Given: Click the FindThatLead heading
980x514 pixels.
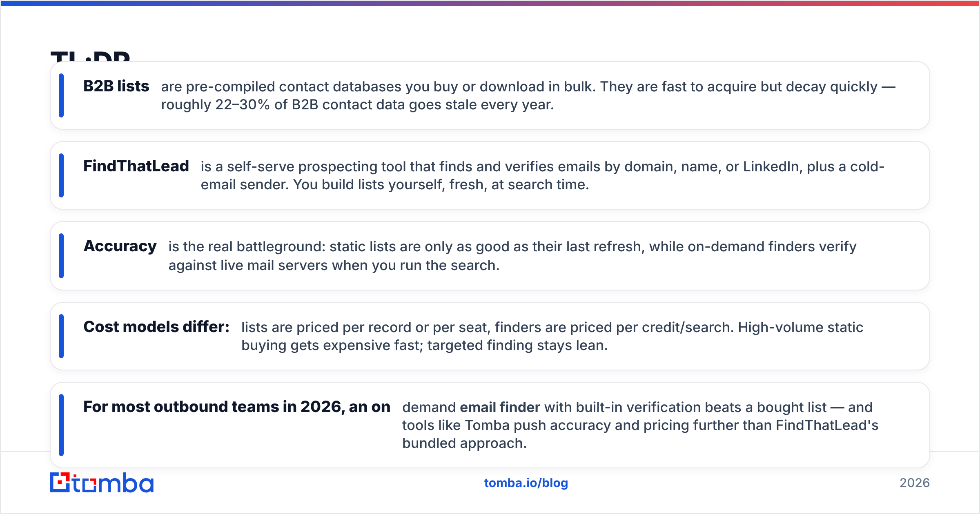Looking at the screenshot, I should 136,166.
